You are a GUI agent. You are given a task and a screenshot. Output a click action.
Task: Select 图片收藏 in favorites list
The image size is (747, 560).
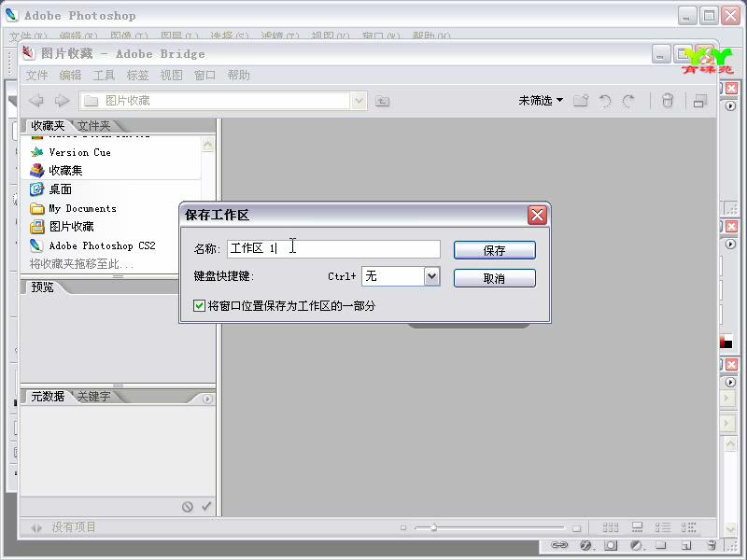[62, 227]
